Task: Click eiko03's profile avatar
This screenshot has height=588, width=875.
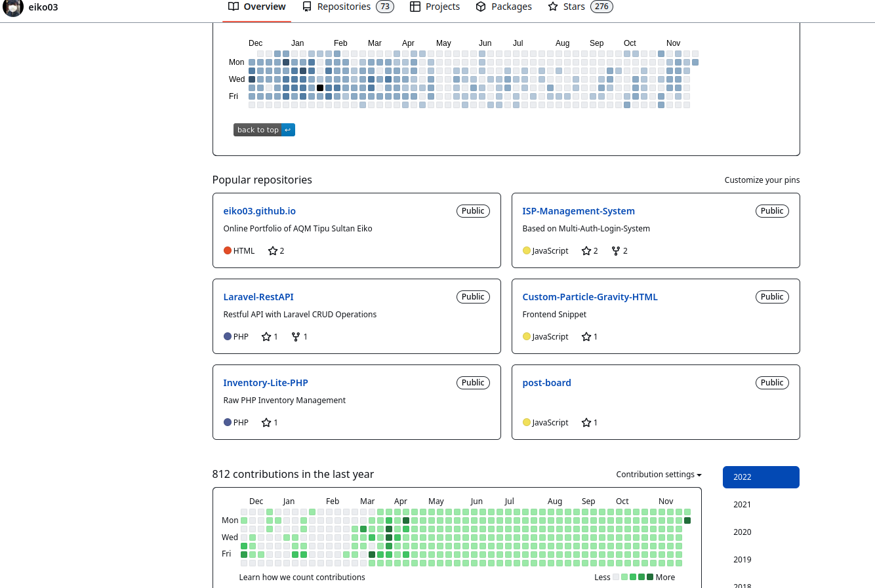Action: tap(12, 8)
